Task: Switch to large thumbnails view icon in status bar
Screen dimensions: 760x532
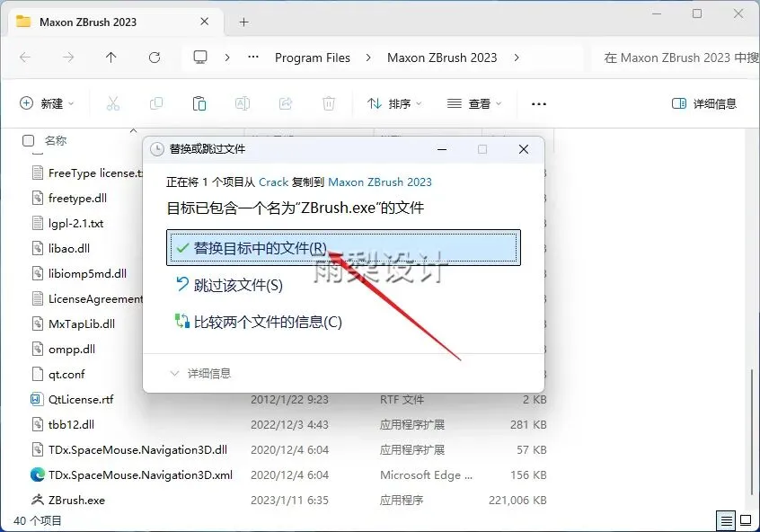Action: pyautogui.click(x=746, y=521)
